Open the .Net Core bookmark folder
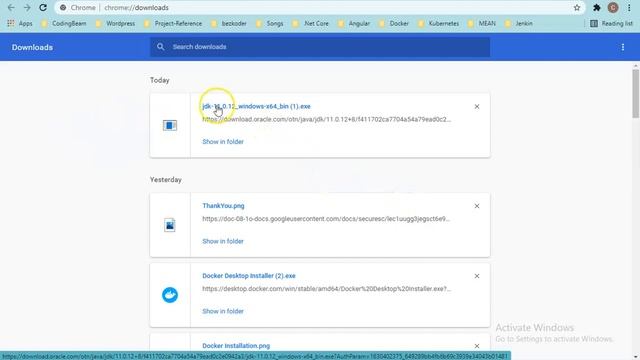 [x=311, y=24]
